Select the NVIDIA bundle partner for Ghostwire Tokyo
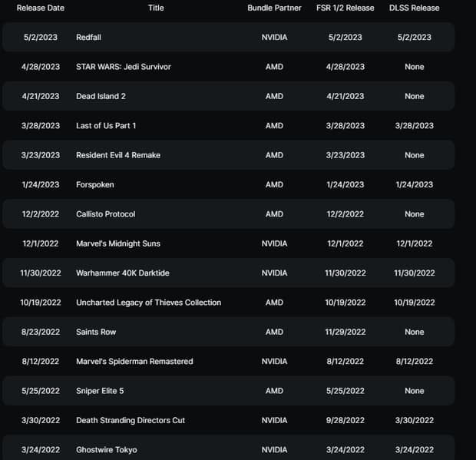 pyautogui.click(x=274, y=450)
